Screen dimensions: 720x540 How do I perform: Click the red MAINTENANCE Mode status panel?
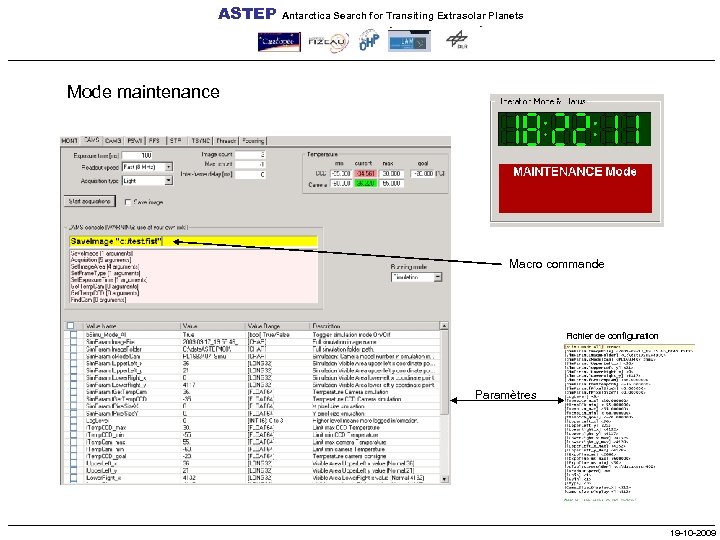(x=575, y=188)
